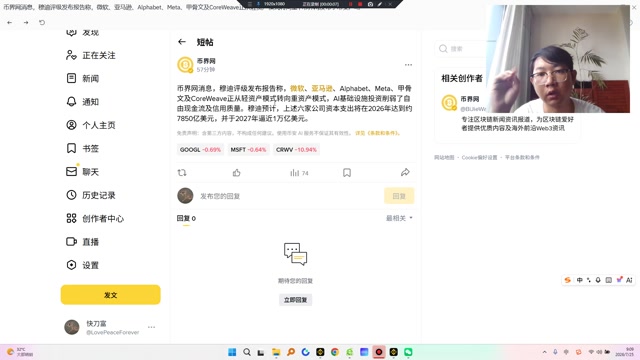Expand the 最相关 sort dropdown
Viewport: 640px width, 360px height.
[x=399, y=218]
